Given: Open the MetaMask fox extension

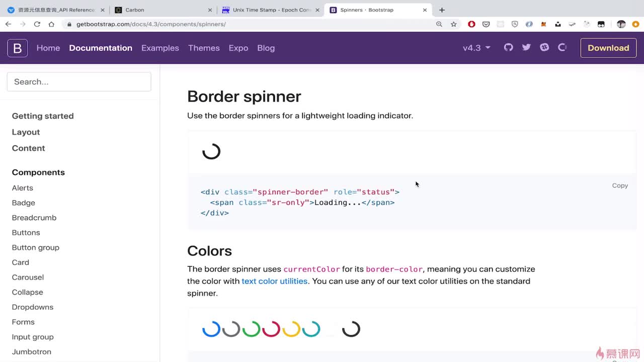Looking at the screenshot, I should (543, 24).
